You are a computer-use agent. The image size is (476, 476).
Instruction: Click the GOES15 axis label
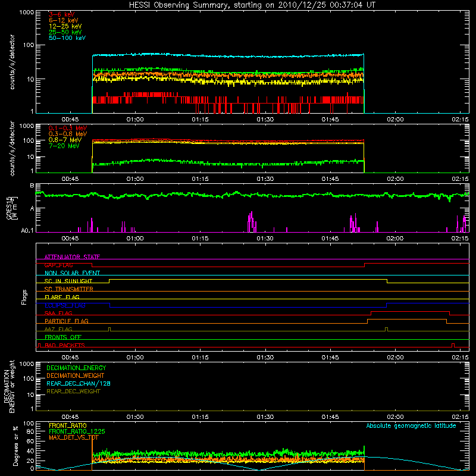coord(12,208)
